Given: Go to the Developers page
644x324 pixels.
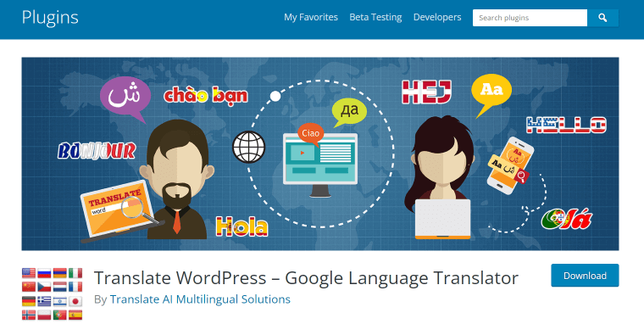Looking at the screenshot, I should 437,17.
